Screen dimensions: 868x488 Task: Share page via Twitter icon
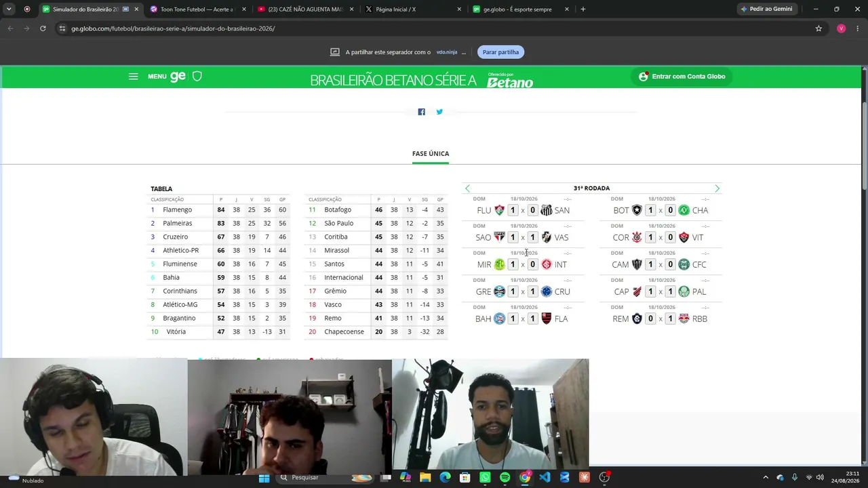click(439, 112)
